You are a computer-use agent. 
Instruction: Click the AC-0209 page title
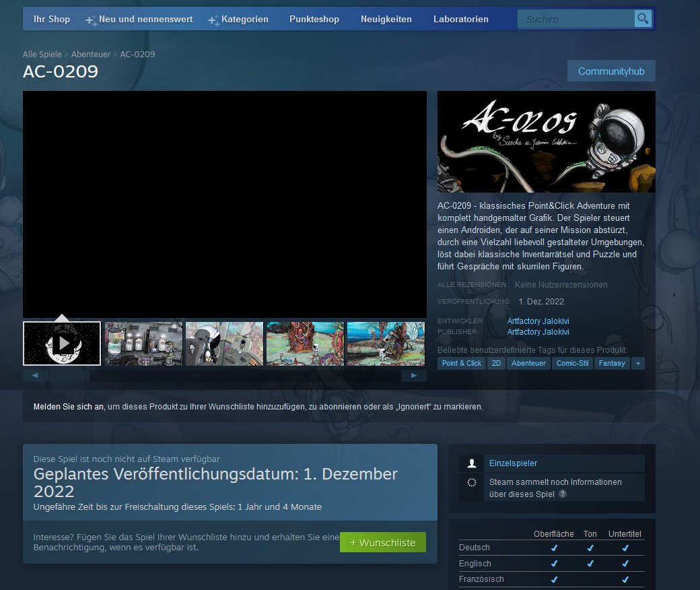point(61,71)
